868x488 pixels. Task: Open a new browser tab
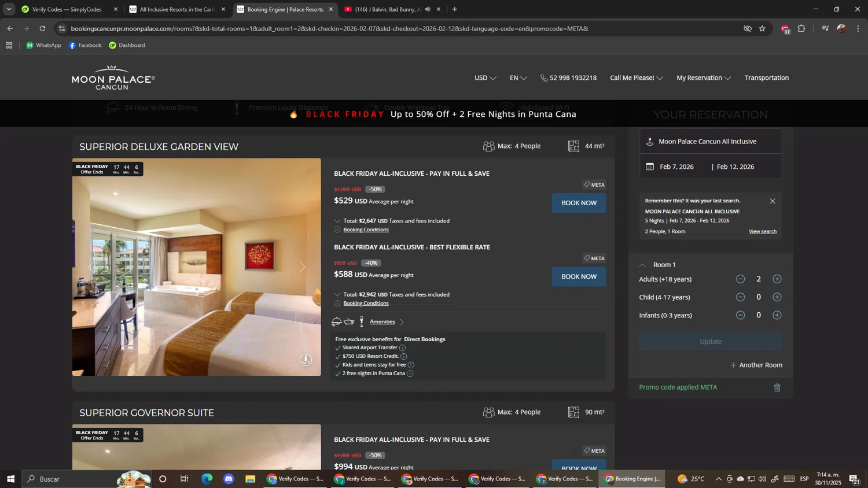click(x=455, y=9)
